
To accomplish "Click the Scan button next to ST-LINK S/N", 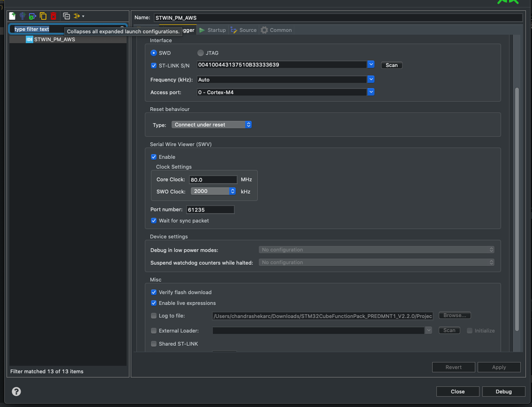I will [391, 65].
